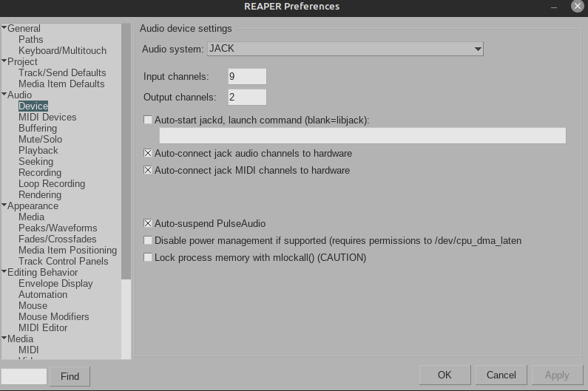Click the tree scrollbar thumb

(126, 151)
